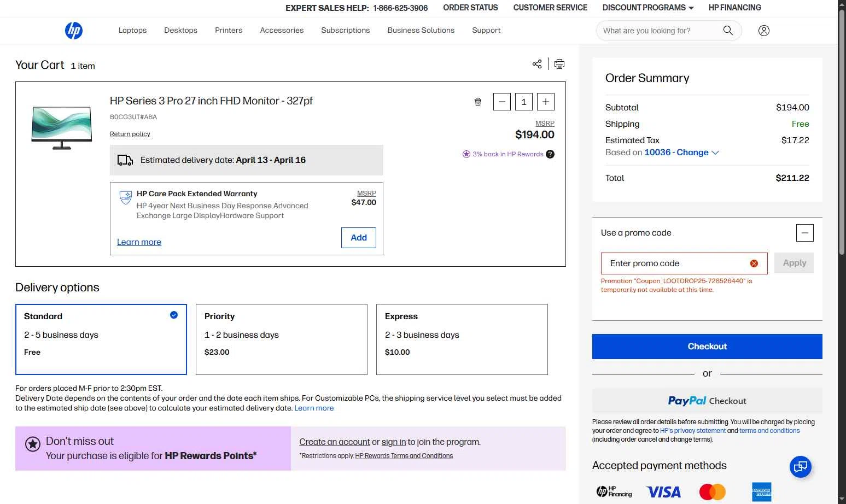
Task: Open the Desktops menu
Action: (x=180, y=31)
